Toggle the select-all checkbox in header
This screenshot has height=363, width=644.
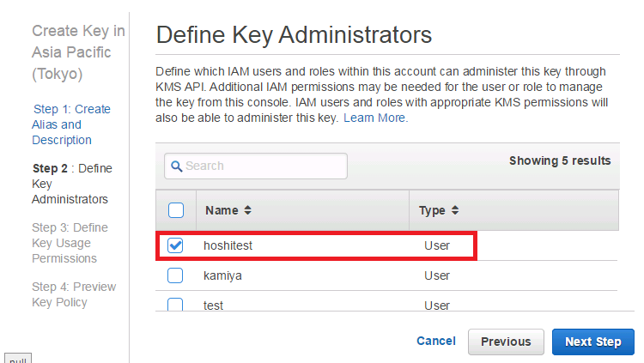(176, 210)
